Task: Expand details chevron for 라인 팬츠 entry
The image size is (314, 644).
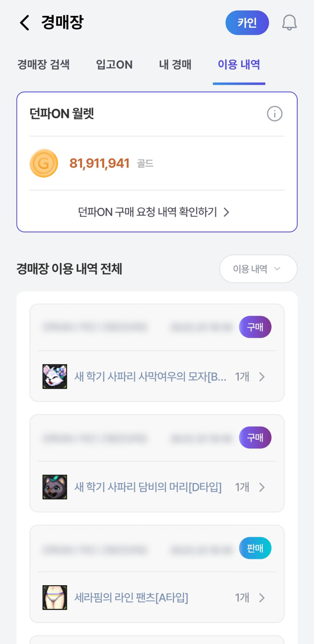Action: coord(262,597)
